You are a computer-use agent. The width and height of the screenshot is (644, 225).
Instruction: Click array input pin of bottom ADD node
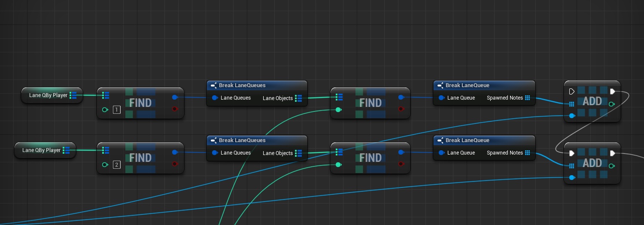(x=571, y=166)
